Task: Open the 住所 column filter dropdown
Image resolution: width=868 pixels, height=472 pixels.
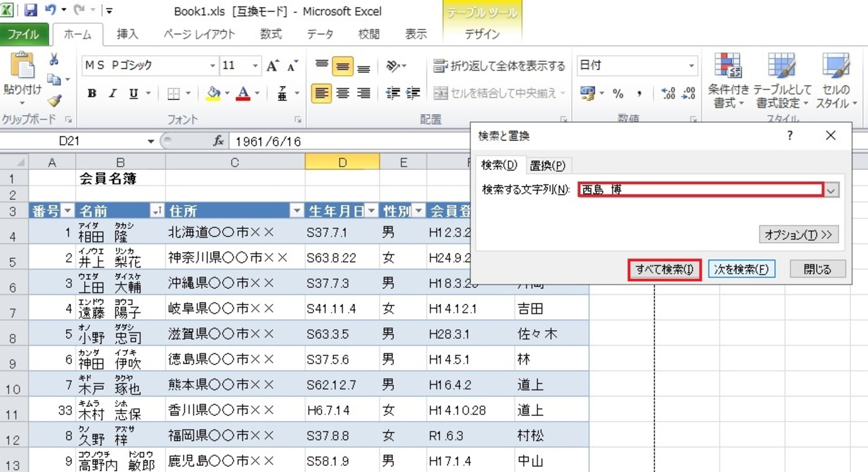Action: click(297, 211)
